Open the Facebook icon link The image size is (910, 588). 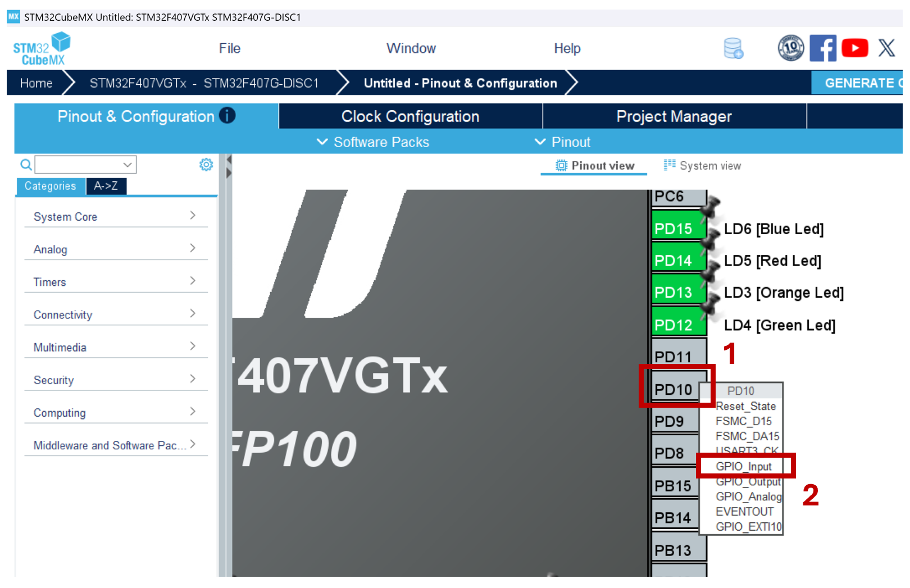point(823,48)
